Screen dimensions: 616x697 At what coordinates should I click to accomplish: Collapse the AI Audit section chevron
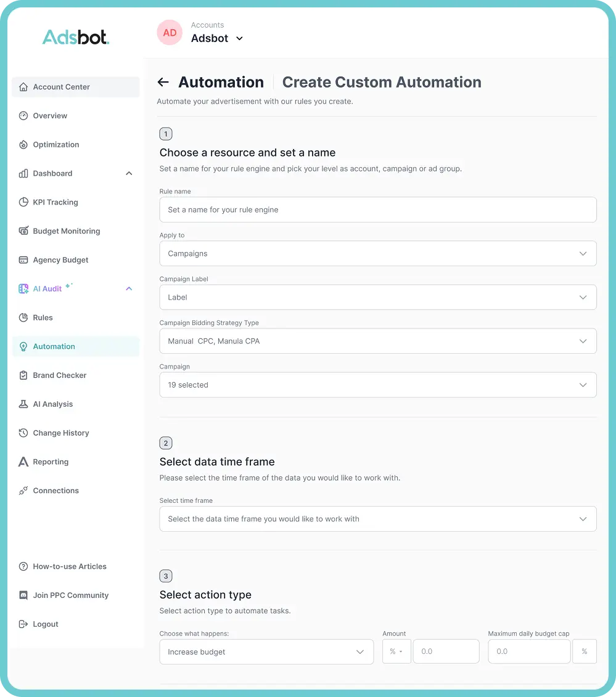pos(129,288)
